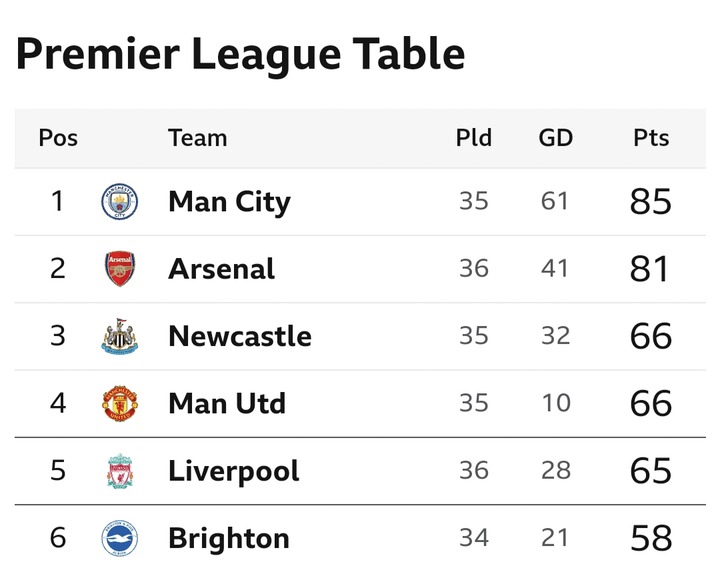Click the Manchester City club crest
Screen dimensions: 720x570
coord(119,201)
